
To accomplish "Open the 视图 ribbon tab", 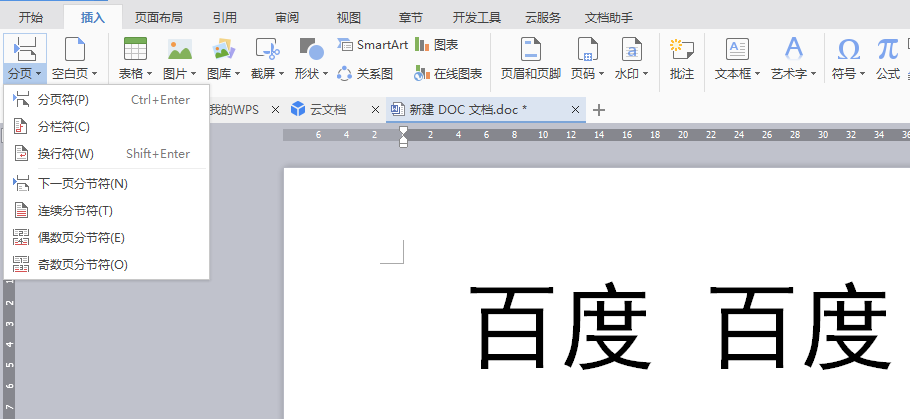I will [349, 17].
